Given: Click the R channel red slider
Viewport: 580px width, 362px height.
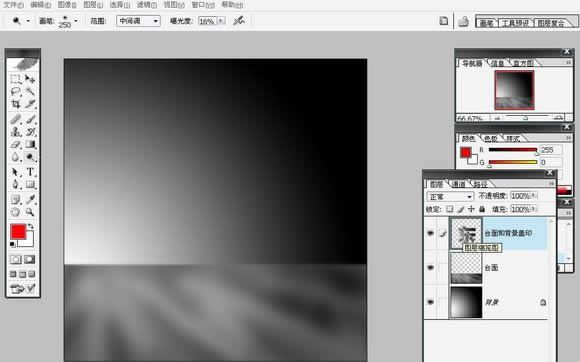Looking at the screenshot, I should [513, 150].
